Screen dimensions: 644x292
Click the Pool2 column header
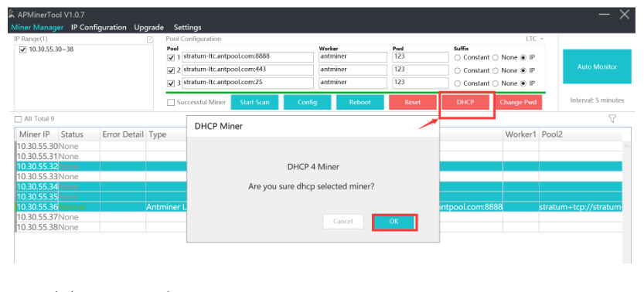tap(581, 134)
